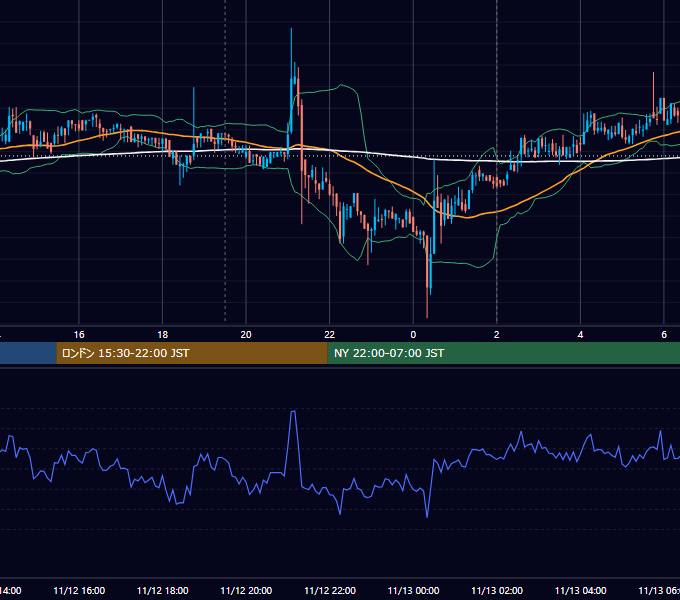This screenshot has height=600, width=680.
Task: Click the lowest red candle wick after midnight
Action: click(x=427, y=277)
